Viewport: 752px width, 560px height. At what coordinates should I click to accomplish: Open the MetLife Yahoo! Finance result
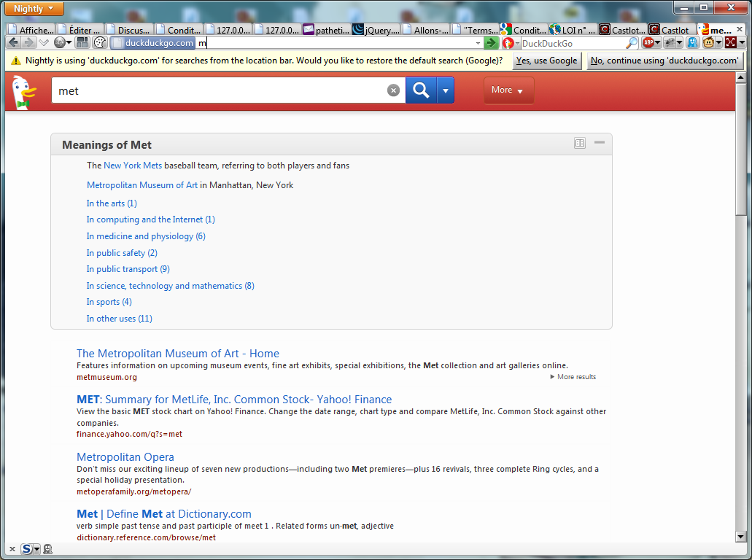click(x=234, y=400)
